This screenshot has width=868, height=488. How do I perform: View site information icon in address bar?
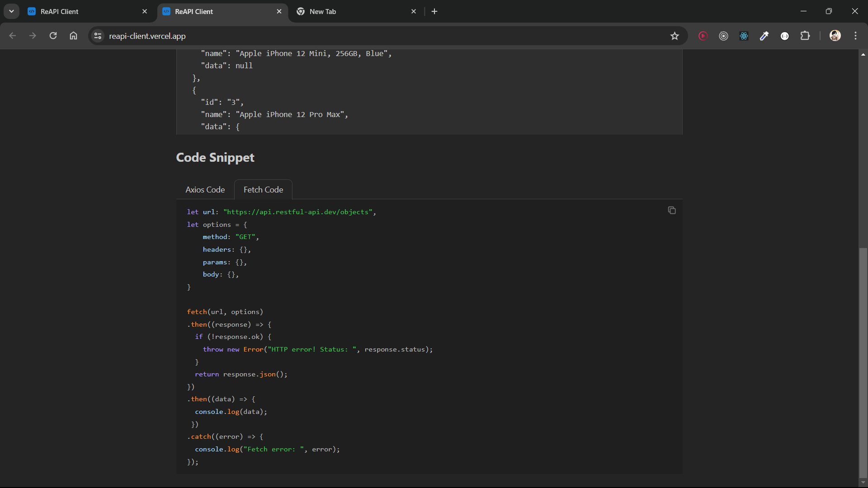pos(98,36)
